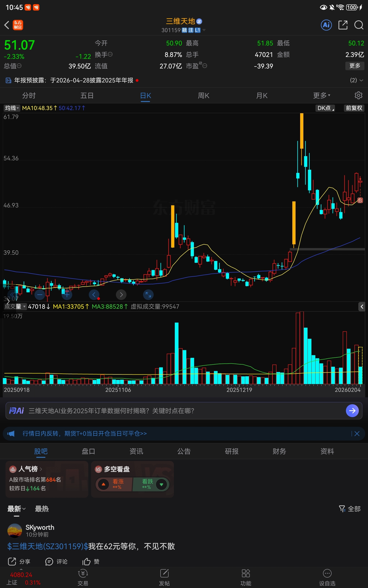Screen dimensions: 368x588
Task: Tap the enterprise badge beside 三维天地
Action: click(x=199, y=21)
